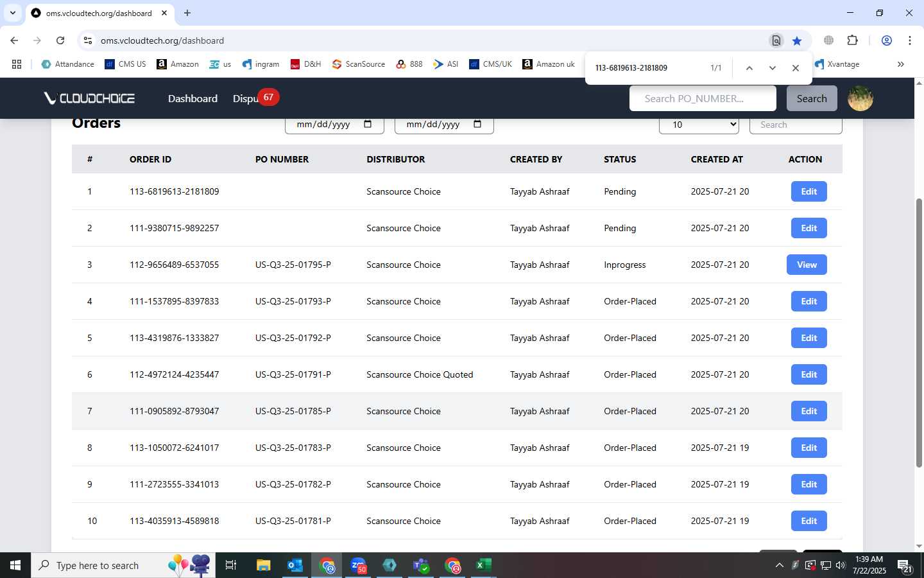Screen dimensions: 924x578
Task: Click Search PO_NUMBER input field
Action: tap(703, 98)
